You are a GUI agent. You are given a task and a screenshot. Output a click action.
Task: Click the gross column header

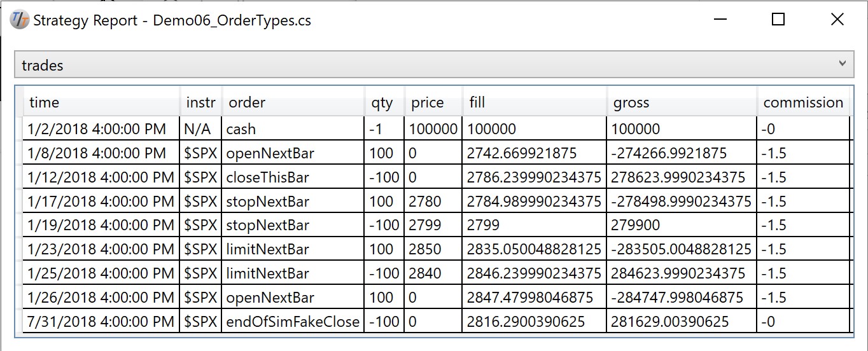tap(682, 102)
